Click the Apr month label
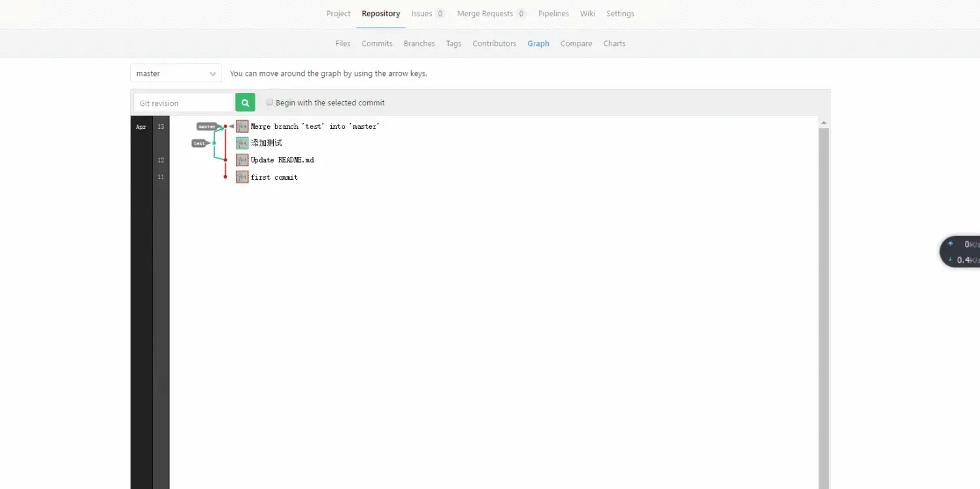The height and width of the screenshot is (489, 980). pos(141,127)
